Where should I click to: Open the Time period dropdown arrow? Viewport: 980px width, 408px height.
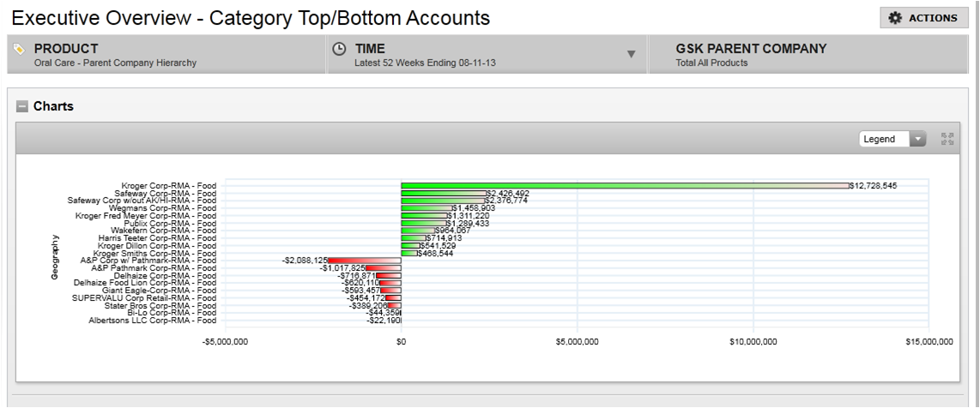632,54
